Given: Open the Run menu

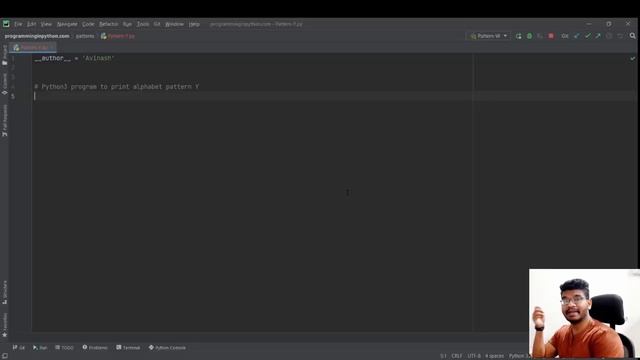Looking at the screenshot, I should [127, 24].
